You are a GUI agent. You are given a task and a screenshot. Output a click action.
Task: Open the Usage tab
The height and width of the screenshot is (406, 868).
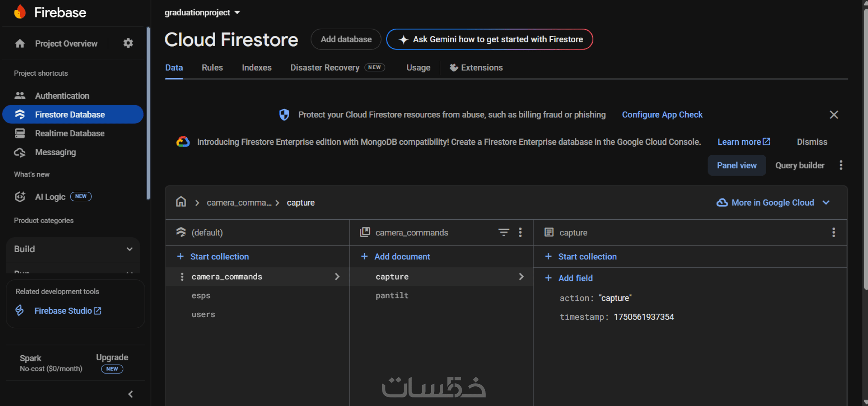[x=418, y=68]
